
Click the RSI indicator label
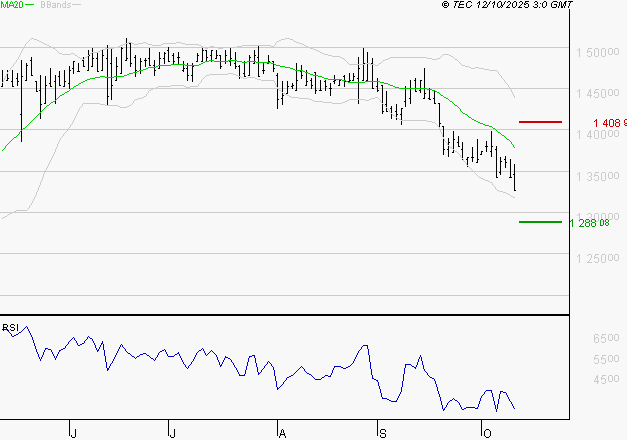point(11,327)
